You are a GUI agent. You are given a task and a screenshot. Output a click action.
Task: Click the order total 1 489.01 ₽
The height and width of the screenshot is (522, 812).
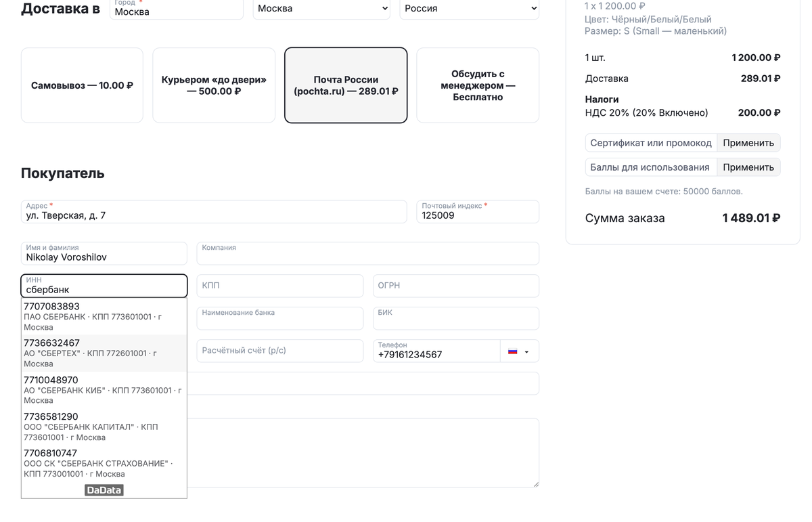[x=751, y=218]
